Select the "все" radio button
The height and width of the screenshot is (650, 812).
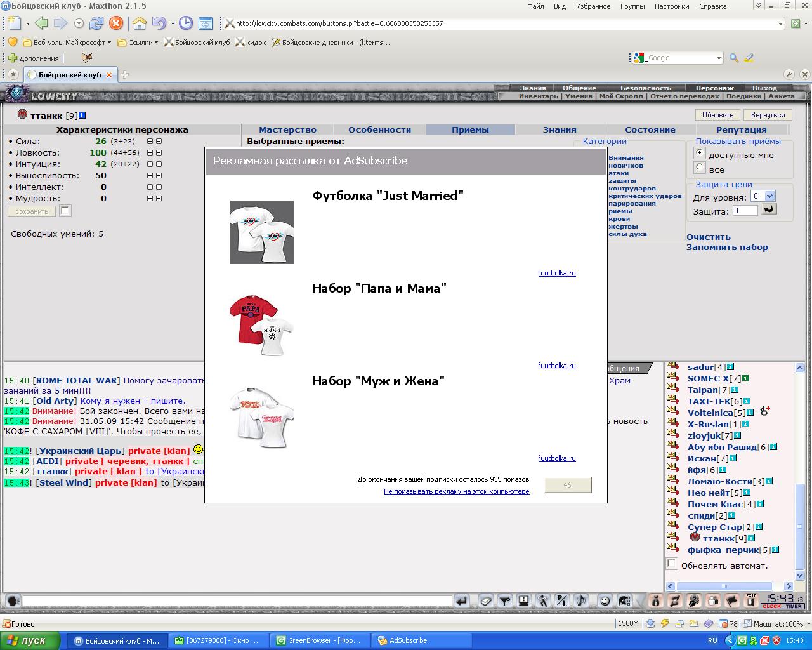[700, 168]
